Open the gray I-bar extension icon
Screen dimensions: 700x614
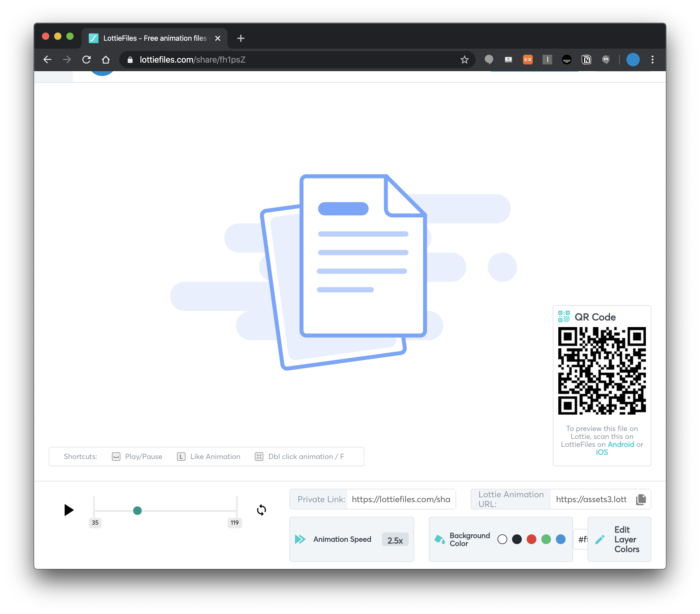tap(547, 60)
